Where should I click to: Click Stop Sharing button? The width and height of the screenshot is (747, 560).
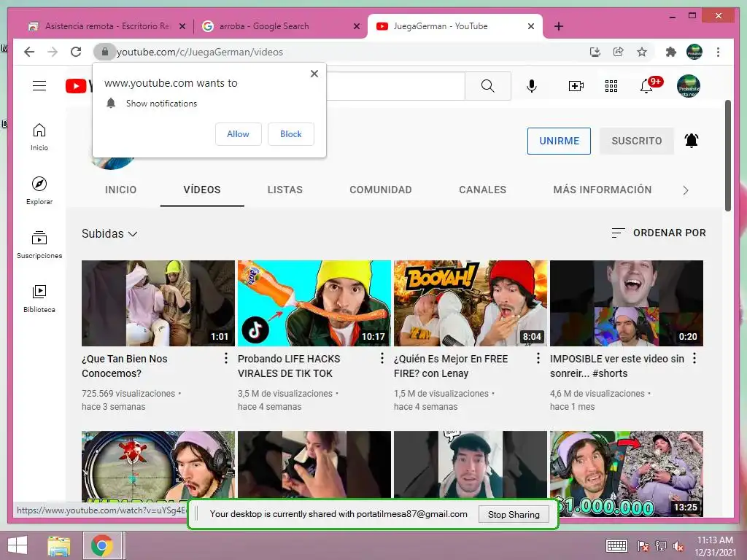[514, 514]
